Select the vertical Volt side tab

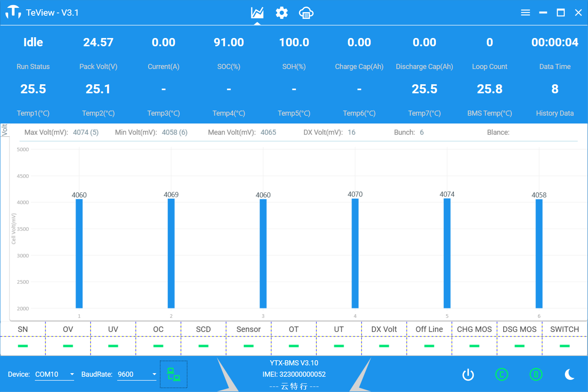tap(5, 130)
